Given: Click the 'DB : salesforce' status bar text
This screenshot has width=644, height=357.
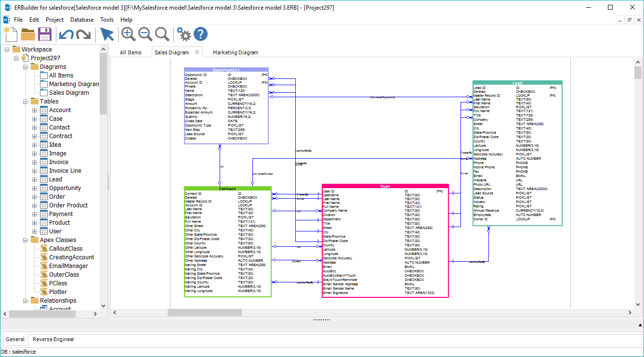Looking at the screenshot, I should 19,352.
